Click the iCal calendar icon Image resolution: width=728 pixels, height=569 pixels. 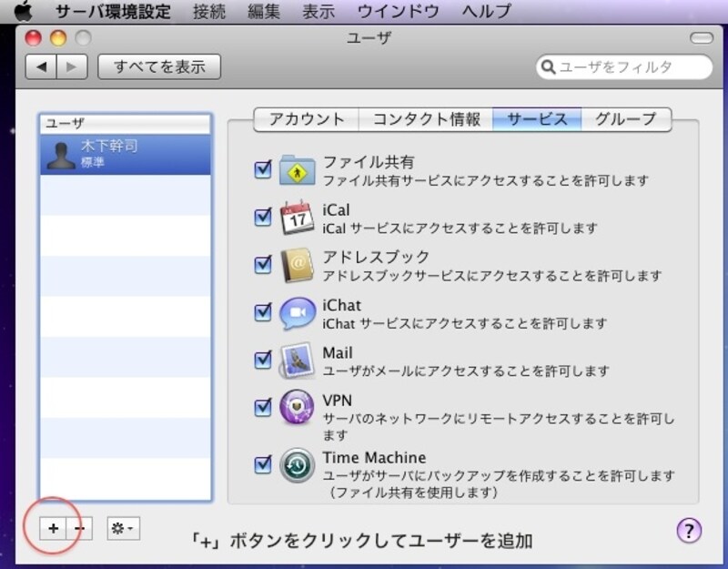tap(297, 218)
